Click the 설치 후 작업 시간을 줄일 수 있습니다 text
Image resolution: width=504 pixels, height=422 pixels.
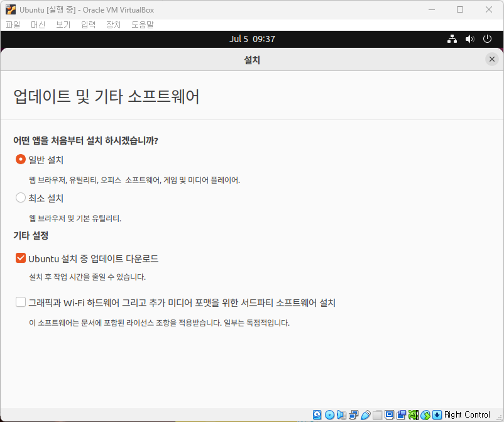pos(87,277)
